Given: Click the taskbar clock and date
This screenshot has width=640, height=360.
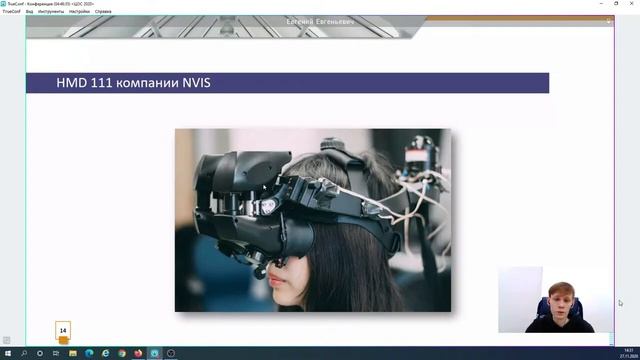Looking at the screenshot, I should 629,353.
